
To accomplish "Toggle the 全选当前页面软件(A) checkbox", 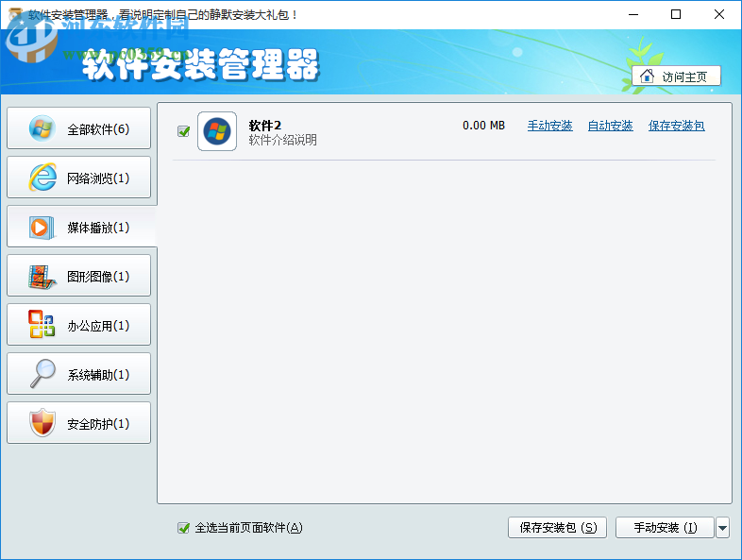I will click(x=183, y=528).
